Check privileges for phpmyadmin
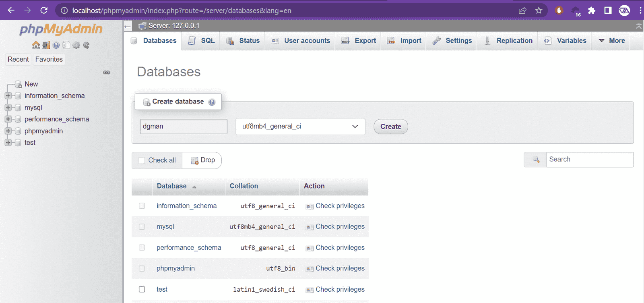This screenshot has height=303, width=644. coord(340,268)
